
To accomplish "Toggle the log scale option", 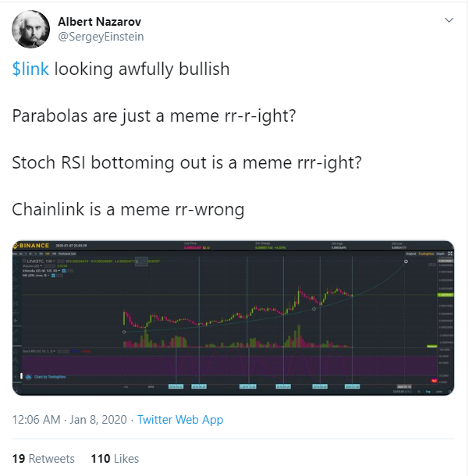I will pyautogui.click(x=428, y=392).
